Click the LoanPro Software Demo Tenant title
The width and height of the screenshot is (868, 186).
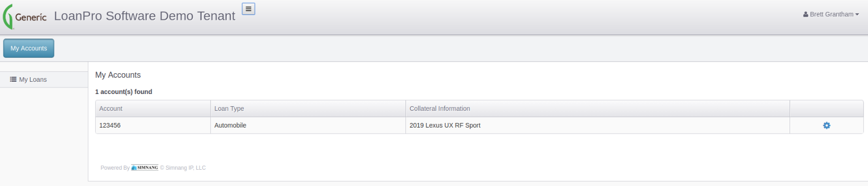point(145,16)
